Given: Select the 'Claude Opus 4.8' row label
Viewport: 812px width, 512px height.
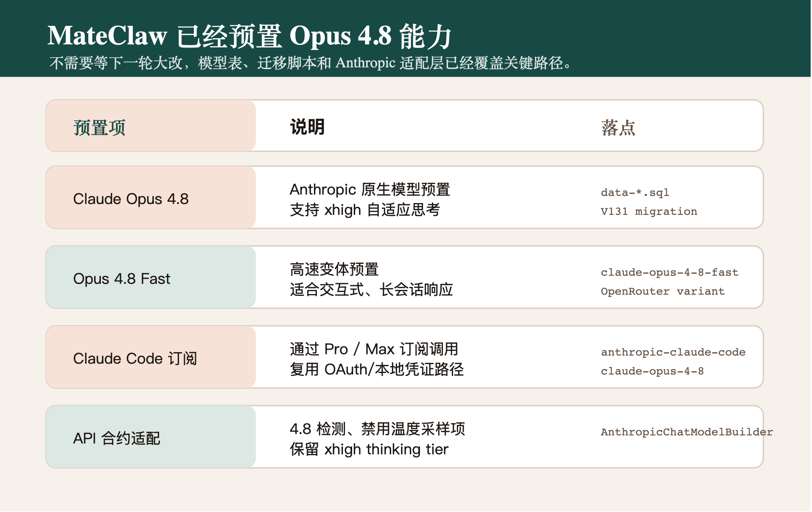Looking at the screenshot, I should point(131,199).
